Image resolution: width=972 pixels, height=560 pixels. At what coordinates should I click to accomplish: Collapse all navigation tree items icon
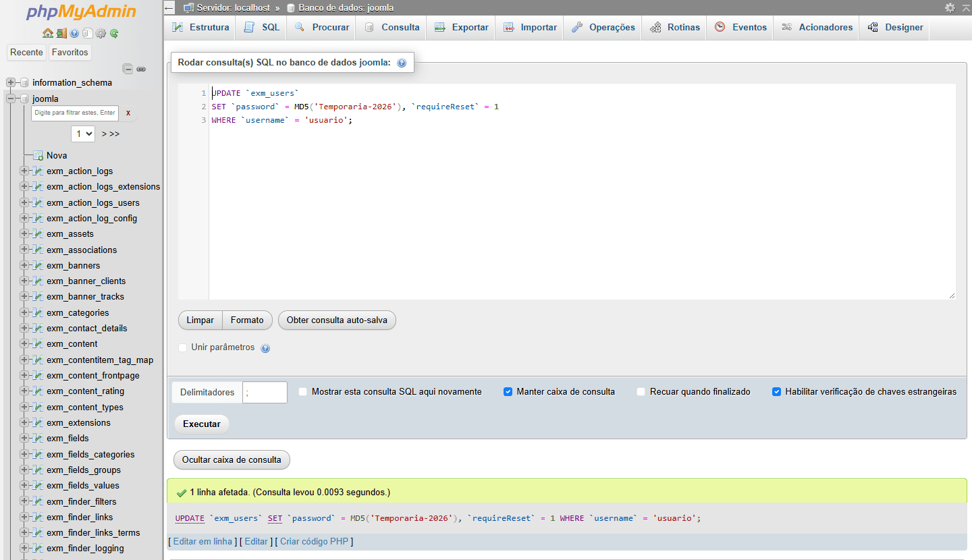128,69
